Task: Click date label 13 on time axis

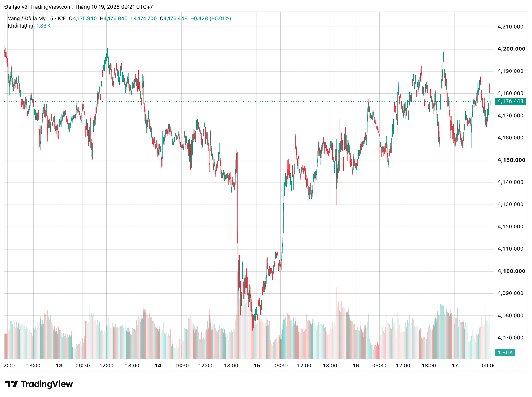Action: coord(59,366)
